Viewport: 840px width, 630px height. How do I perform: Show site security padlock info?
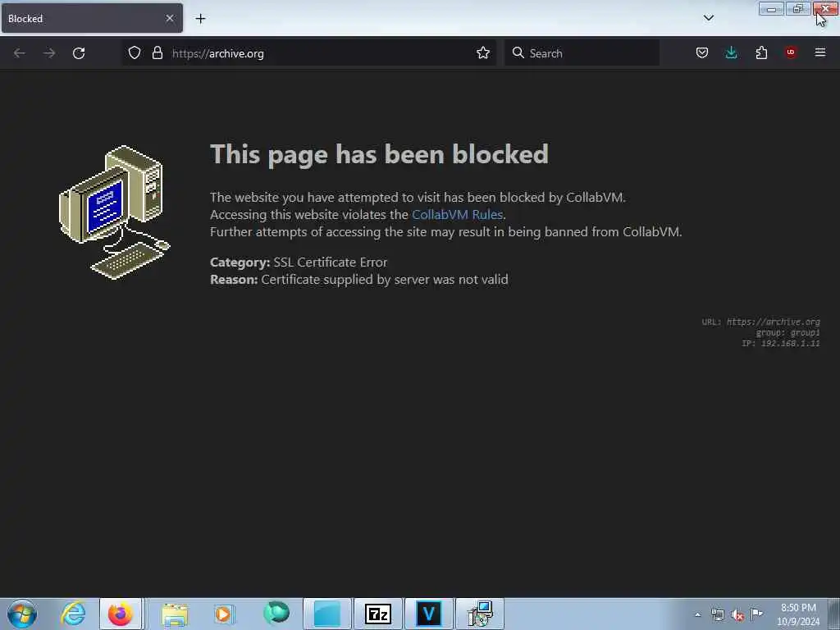157,53
